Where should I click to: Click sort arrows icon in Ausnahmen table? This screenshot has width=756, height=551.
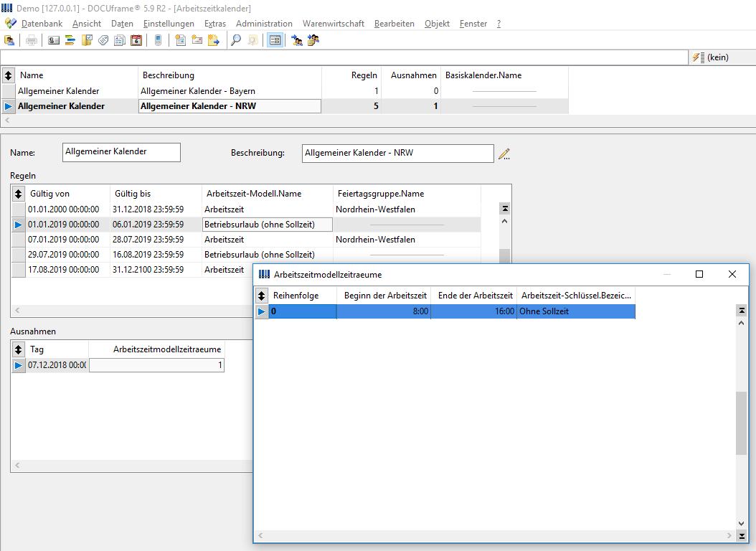(x=19, y=349)
